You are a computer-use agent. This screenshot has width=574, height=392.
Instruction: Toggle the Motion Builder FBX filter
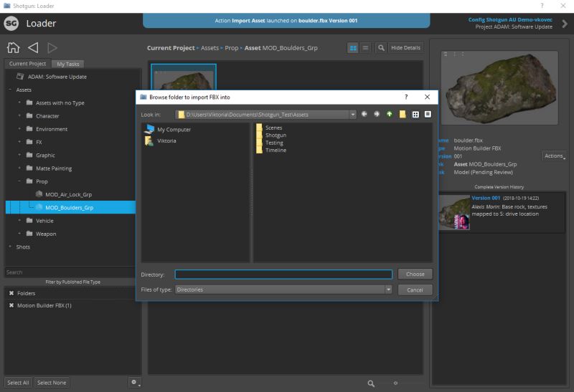coord(11,305)
